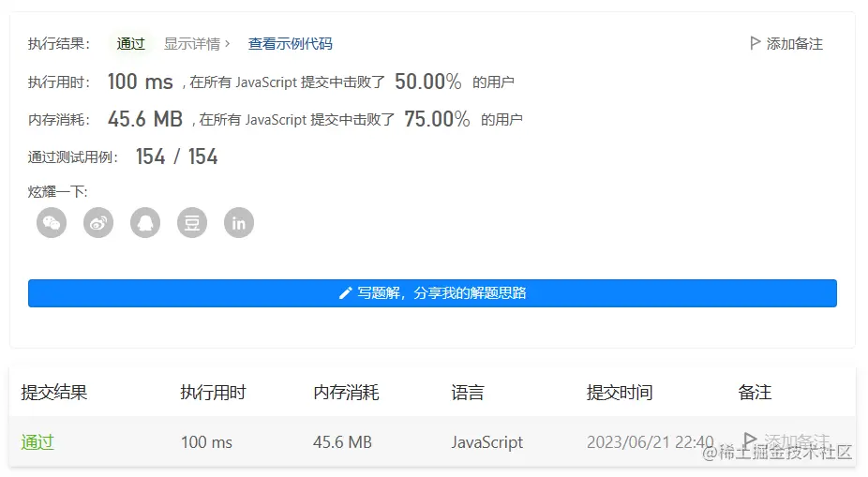Expand 显示详情 details
Screen dimensions: 868x477
pos(197,44)
